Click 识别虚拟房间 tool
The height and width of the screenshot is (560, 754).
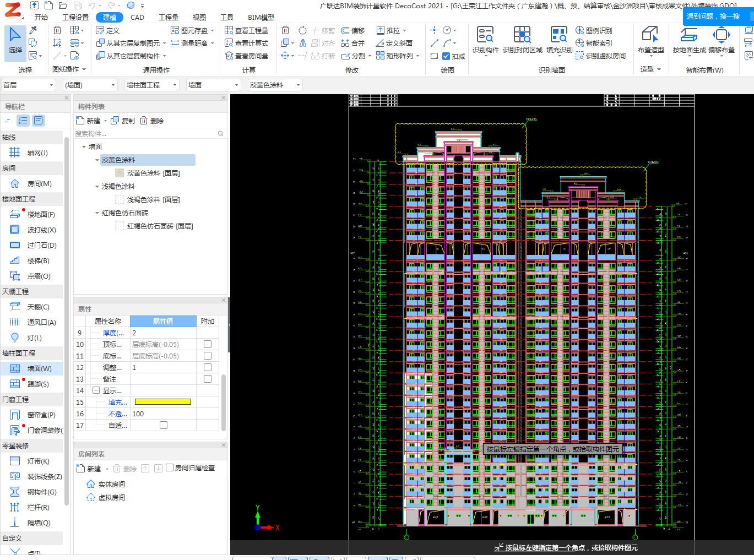(600, 56)
